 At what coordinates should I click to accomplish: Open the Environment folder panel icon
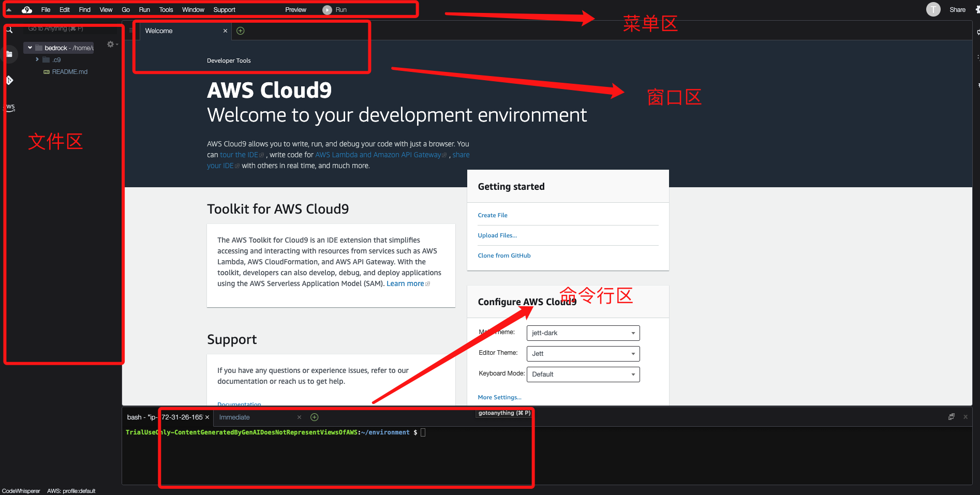pos(9,54)
